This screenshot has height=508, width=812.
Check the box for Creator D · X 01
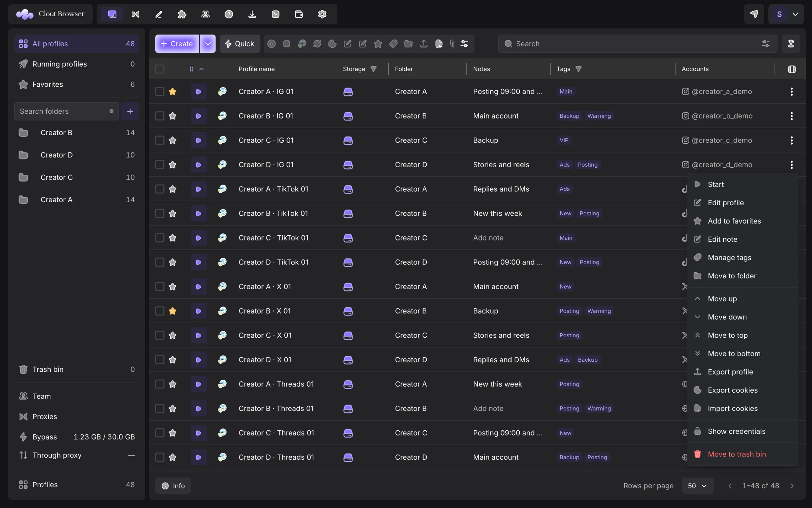tap(160, 360)
